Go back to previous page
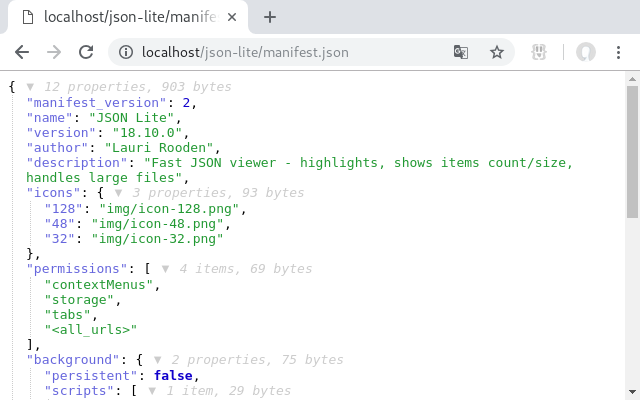 [x=22, y=52]
